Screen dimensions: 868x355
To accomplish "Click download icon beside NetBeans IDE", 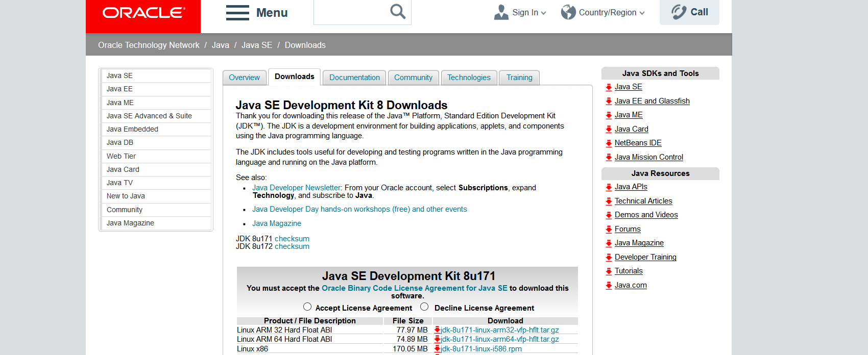I will (609, 143).
